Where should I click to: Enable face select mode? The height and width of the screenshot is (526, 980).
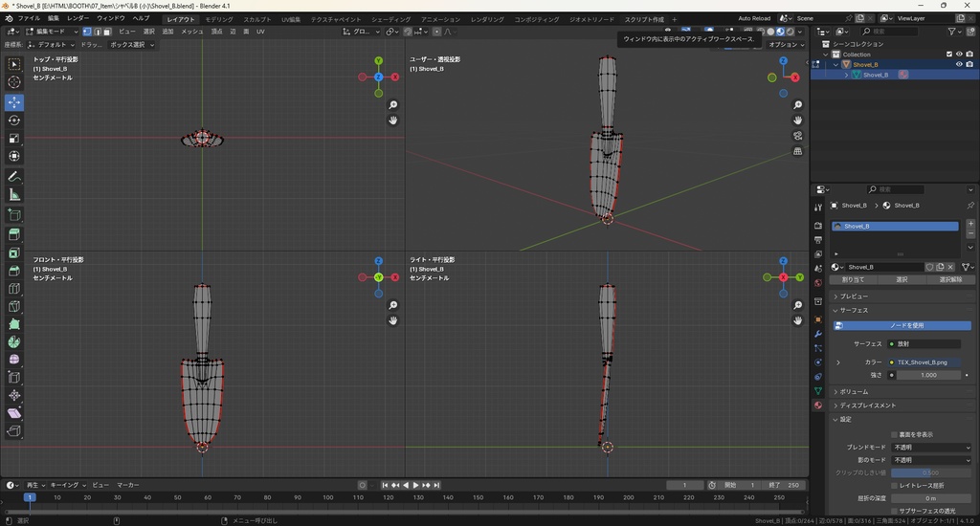tap(107, 32)
